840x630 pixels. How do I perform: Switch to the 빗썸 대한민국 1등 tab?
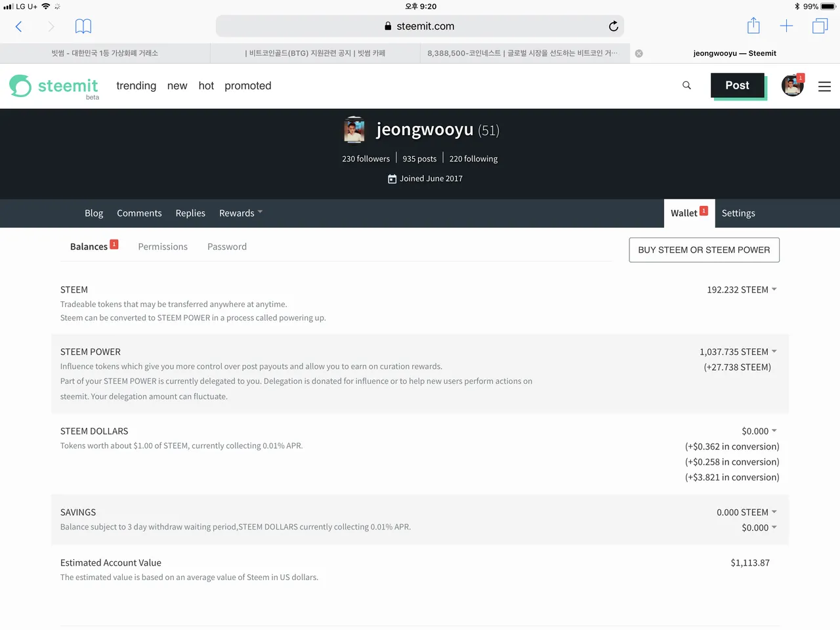point(105,53)
